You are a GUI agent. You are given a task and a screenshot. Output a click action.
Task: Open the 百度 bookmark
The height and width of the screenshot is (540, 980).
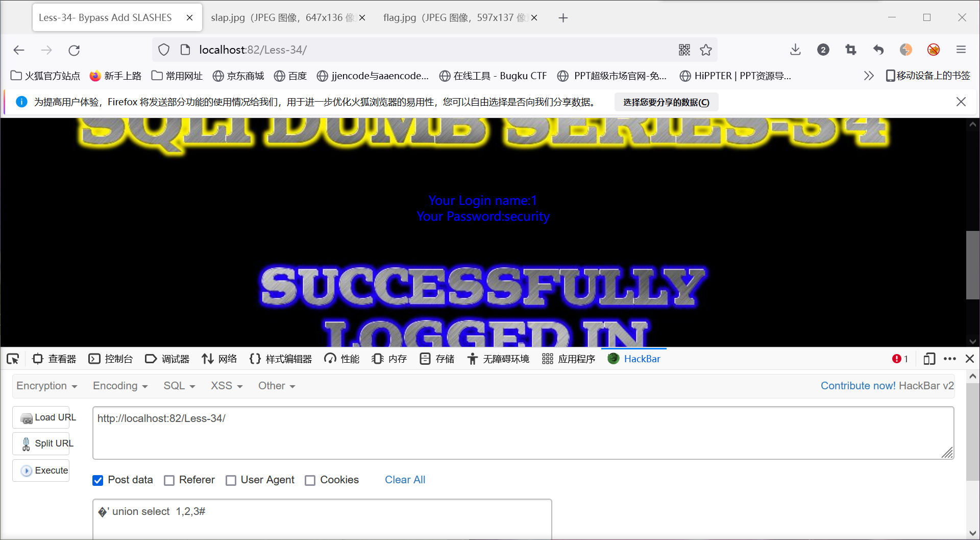coord(290,76)
